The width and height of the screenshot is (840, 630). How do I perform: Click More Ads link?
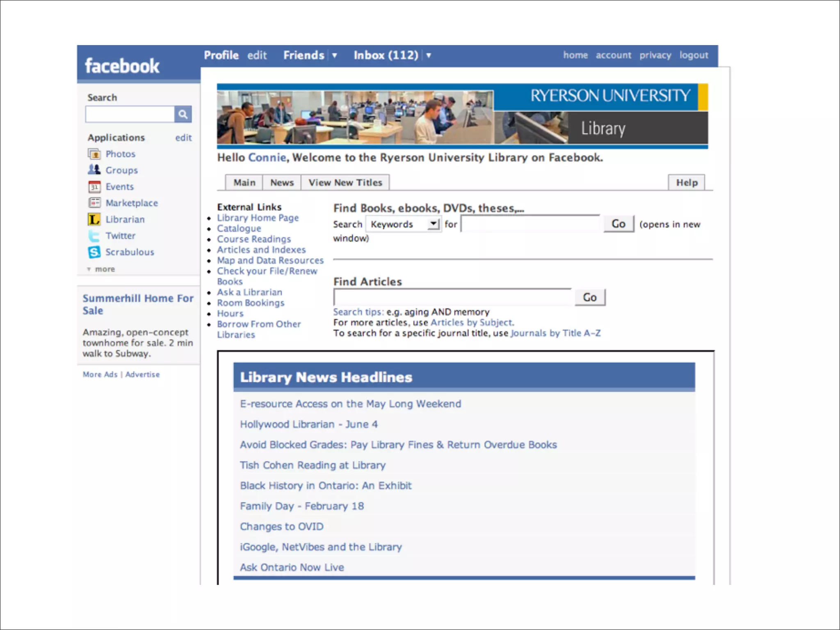point(100,374)
